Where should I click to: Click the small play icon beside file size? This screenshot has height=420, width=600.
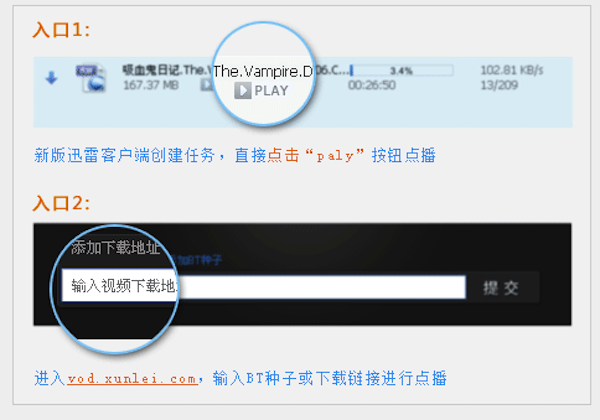pos(207,85)
